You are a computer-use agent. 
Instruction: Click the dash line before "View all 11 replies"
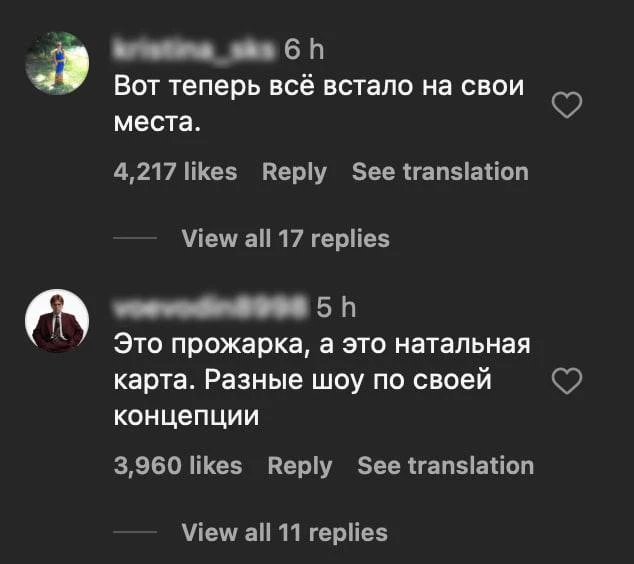136,532
